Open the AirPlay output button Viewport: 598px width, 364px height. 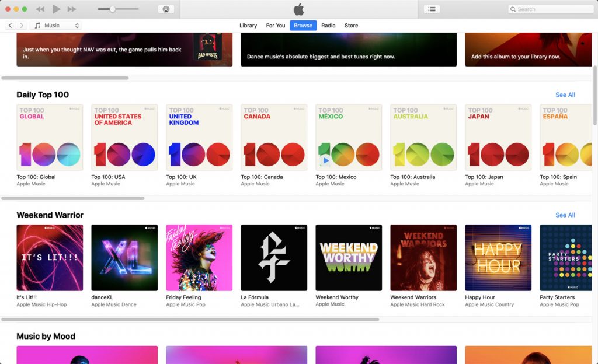click(x=166, y=9)
